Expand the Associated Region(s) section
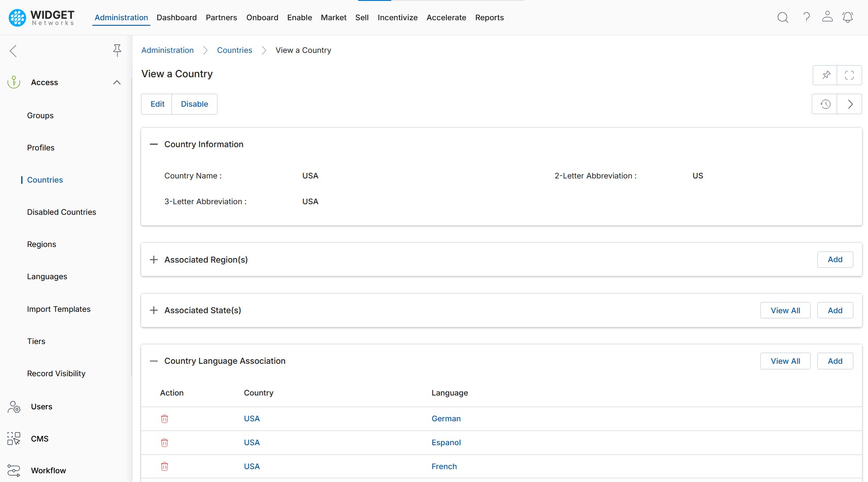 pyautogui.click(x=154, y=260)
